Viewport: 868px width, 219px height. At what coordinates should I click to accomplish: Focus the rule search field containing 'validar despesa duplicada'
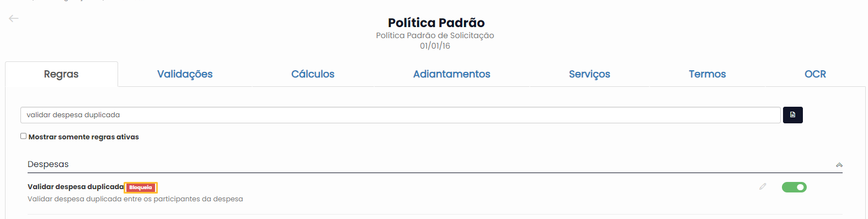[x=401, y=115]
